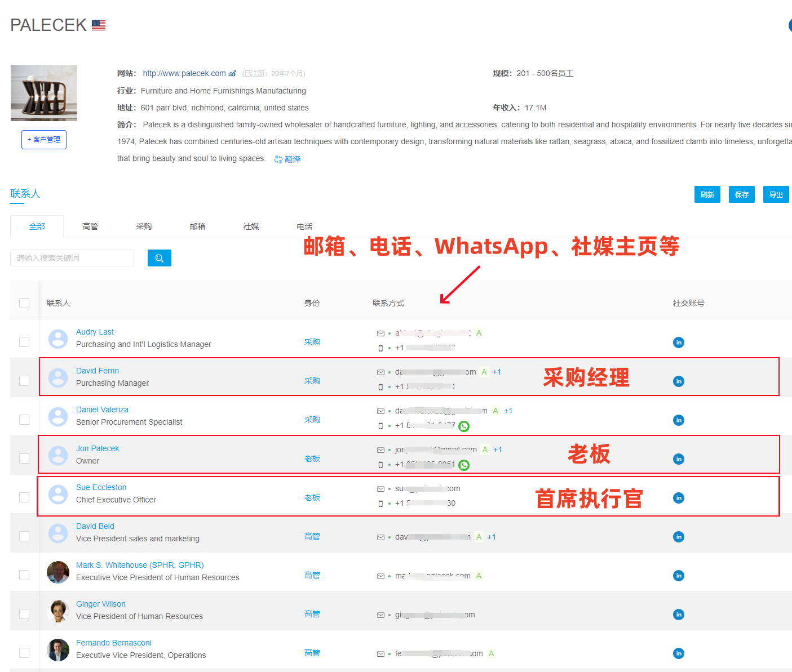792x672 pixels.
Task: Check the box for David Ferrin
Action: pos(24,381)
